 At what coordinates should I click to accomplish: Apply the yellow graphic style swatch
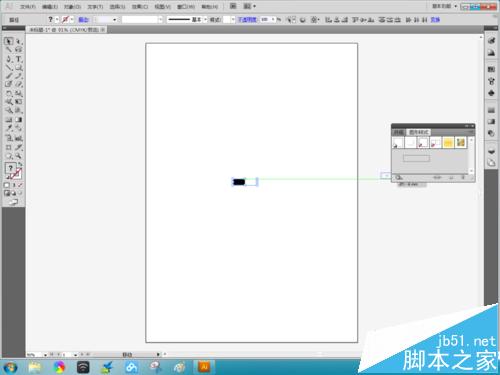[x=448, y=142]
